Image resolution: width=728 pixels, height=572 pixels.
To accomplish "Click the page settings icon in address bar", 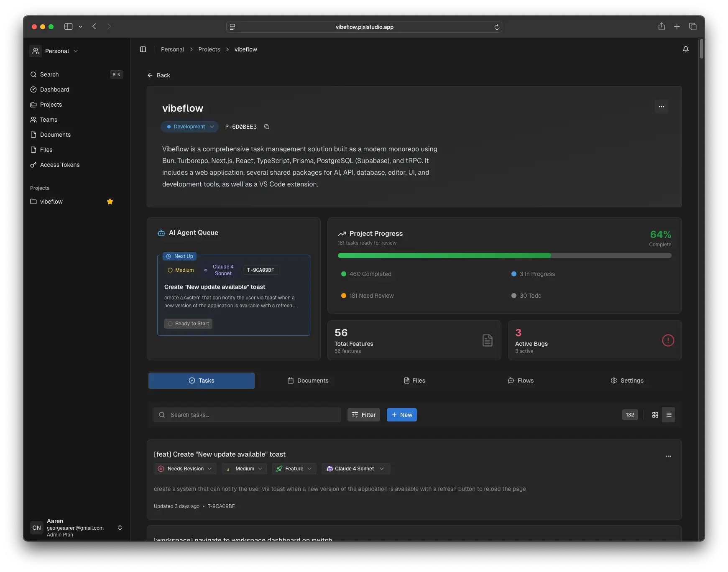I will [x=232, y=27].
